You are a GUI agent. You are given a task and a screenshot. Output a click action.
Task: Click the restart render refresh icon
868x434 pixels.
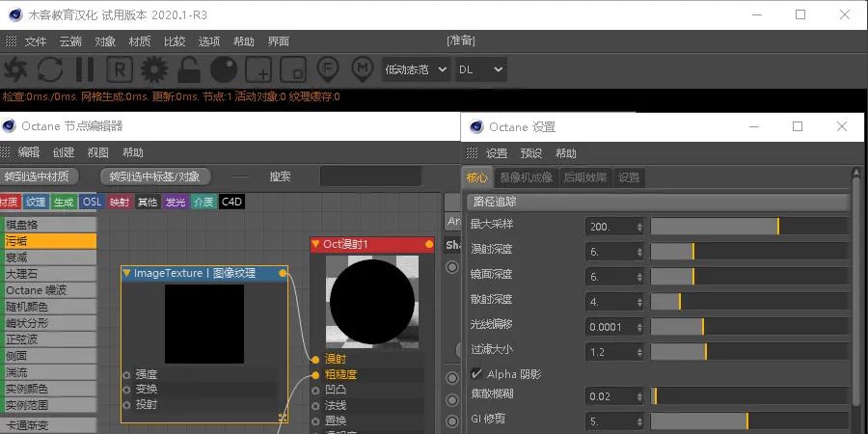50,69
